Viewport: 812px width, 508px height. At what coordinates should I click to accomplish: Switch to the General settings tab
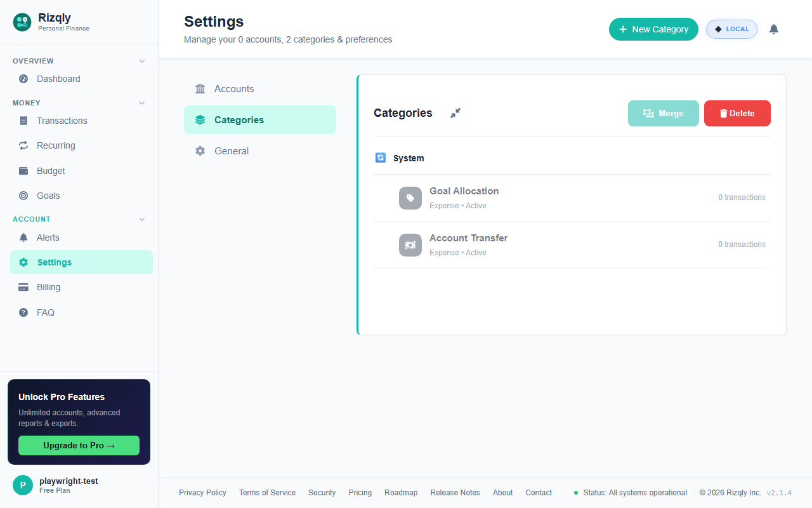click(232, 151)
